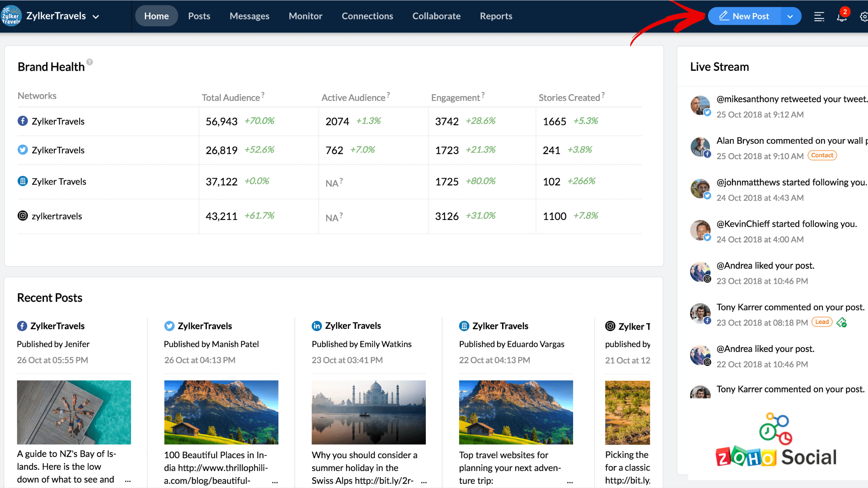
Task: Open the Taj Mahal post image
Action: point(369,412)
